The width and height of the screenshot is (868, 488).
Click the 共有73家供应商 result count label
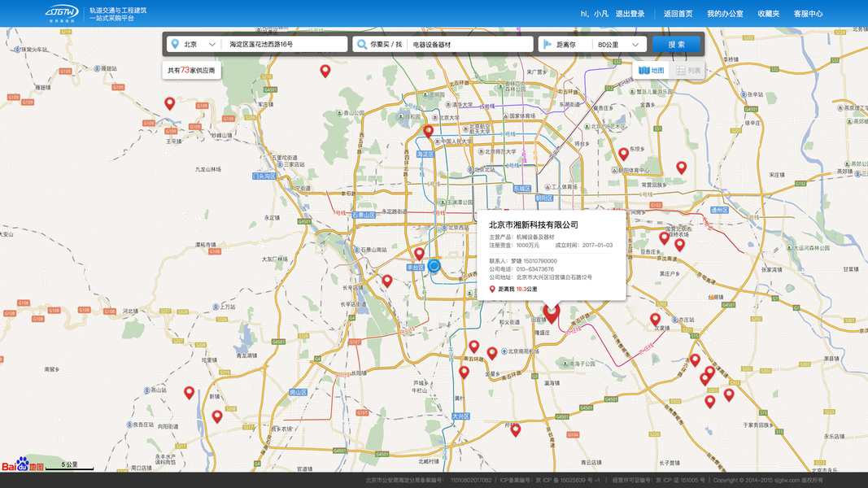(191, 70)
